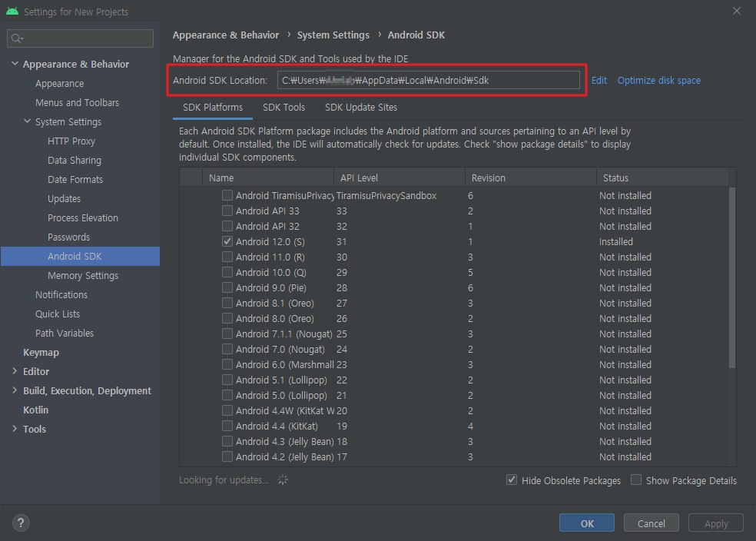
Task: Check the Android 7.1.1 (Nougat) checkbox
Action: [227, 334]
